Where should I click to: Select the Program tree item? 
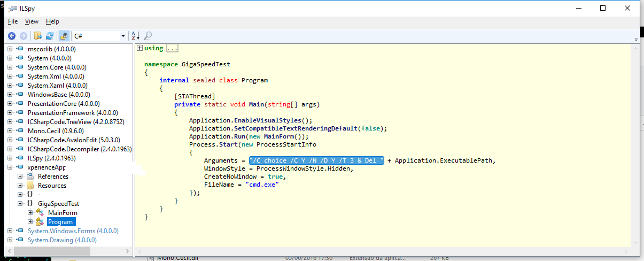pyautogui.click(x=60, y=222)
